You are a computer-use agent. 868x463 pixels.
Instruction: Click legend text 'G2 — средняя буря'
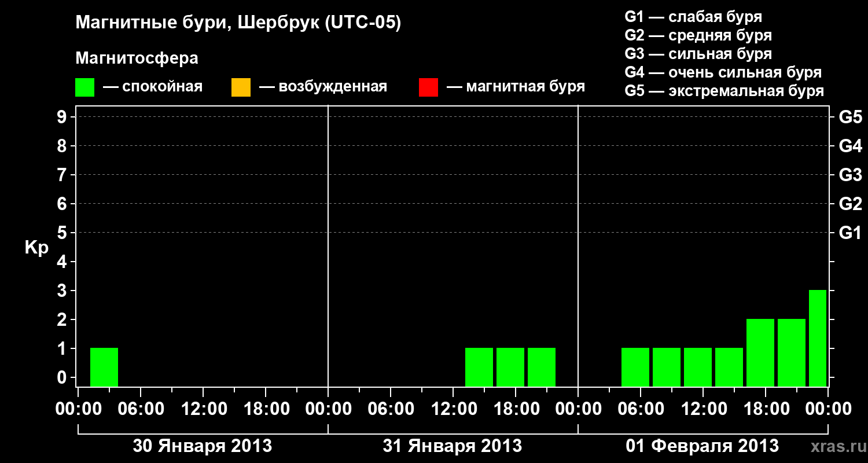(x=698, y=35)
